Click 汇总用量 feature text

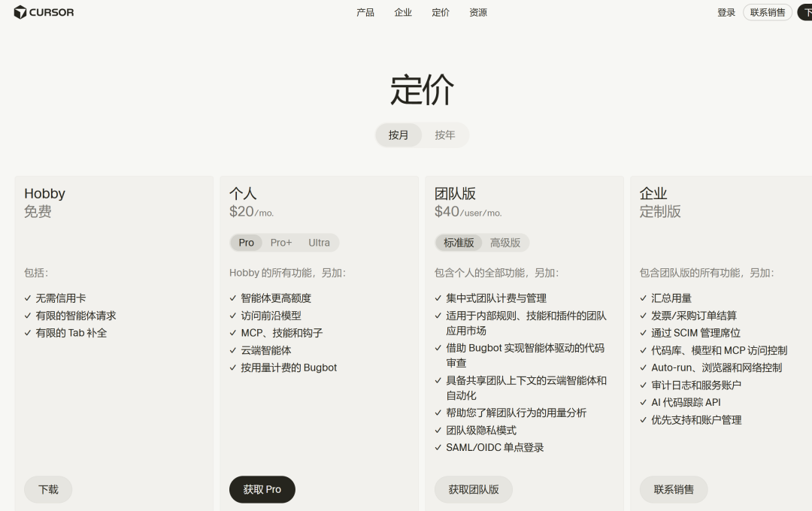(671, 298)
